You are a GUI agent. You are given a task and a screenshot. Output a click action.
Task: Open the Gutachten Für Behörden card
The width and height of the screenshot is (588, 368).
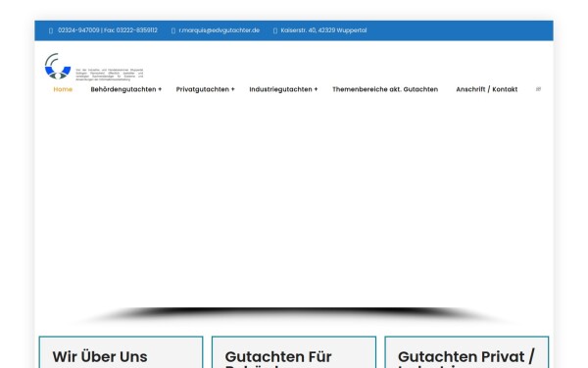point(294,352)
